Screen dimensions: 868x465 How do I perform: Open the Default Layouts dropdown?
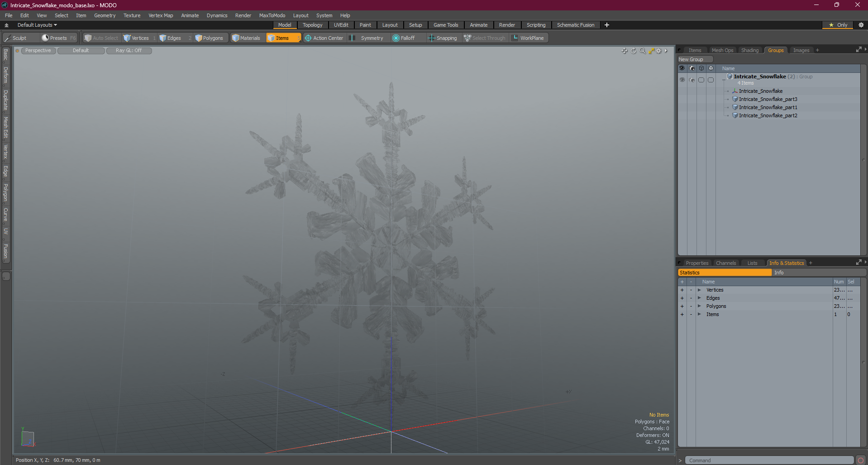coord(37,25)
